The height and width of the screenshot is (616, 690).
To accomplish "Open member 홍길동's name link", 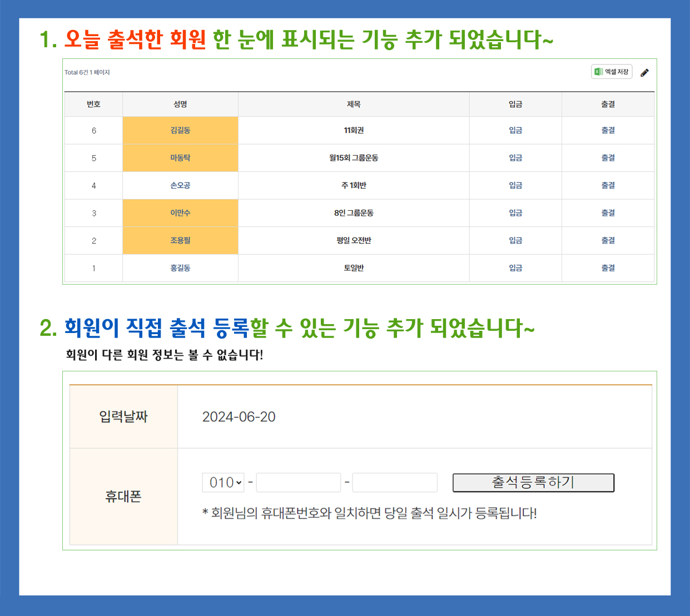I will tap(180, 268).
